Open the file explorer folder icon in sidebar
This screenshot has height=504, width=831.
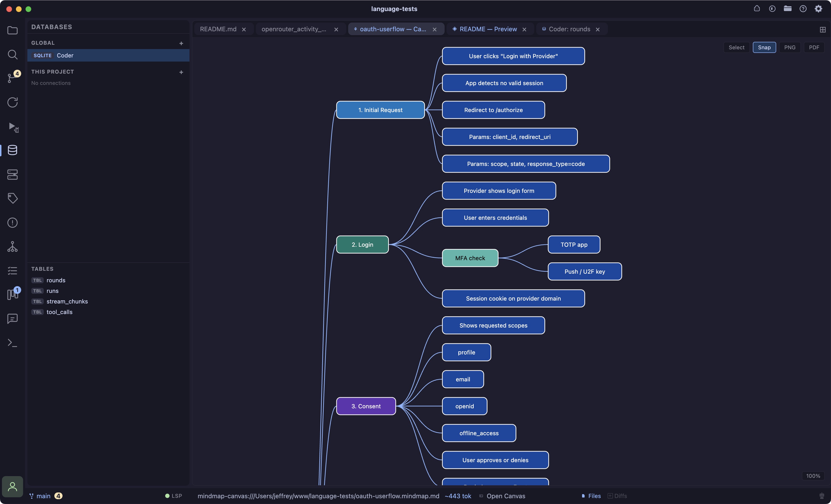coord(13,30)
